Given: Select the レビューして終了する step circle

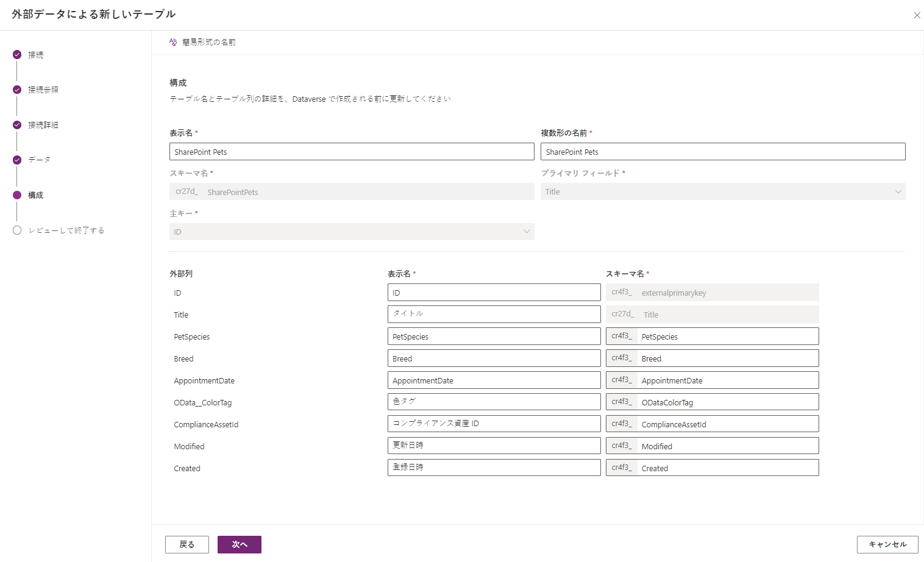Looking at the screenshot, I should coord(17,230).
